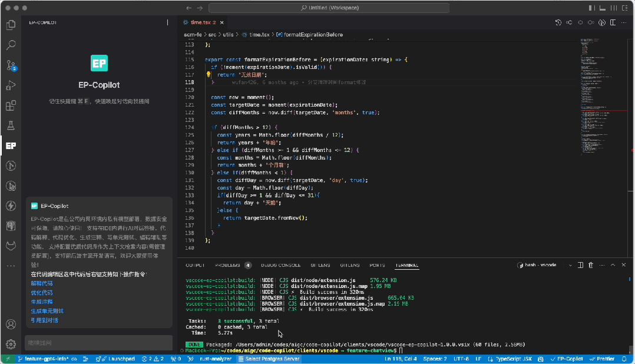Image resolution: width=635 pixels, height=364 pixels.
Task: Open the Run and Debug view
Action: point(11,85)
